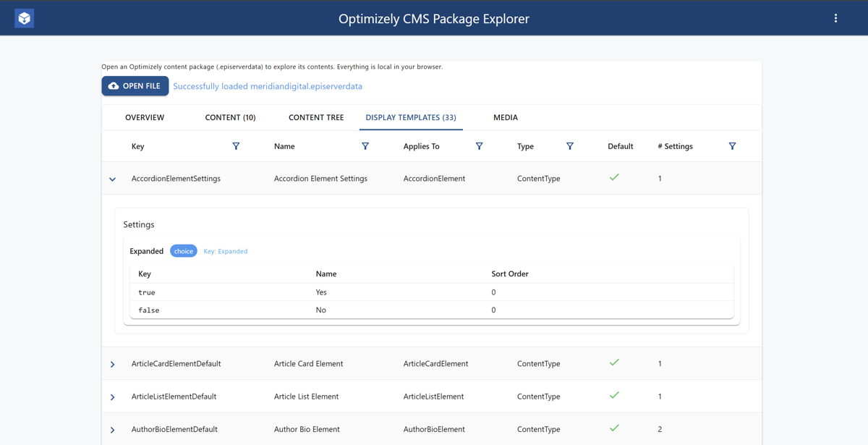Open the # Settings filter icon
This screenshot has width=868, height=445.
(x=732, y=146)
